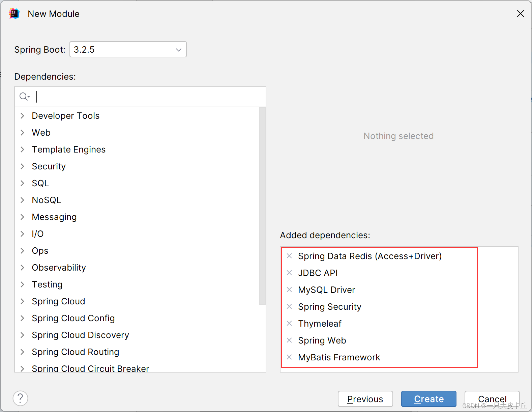Click the Cancel button
Viewport: 532px width, 412px height.
[x=492, y=399]
